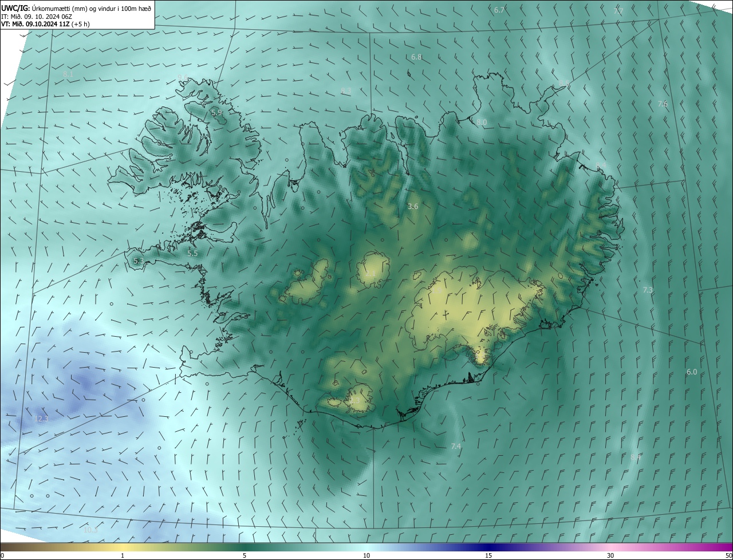
Task: Click the 9.6 value label on the map
Action: tap(183, 77)
